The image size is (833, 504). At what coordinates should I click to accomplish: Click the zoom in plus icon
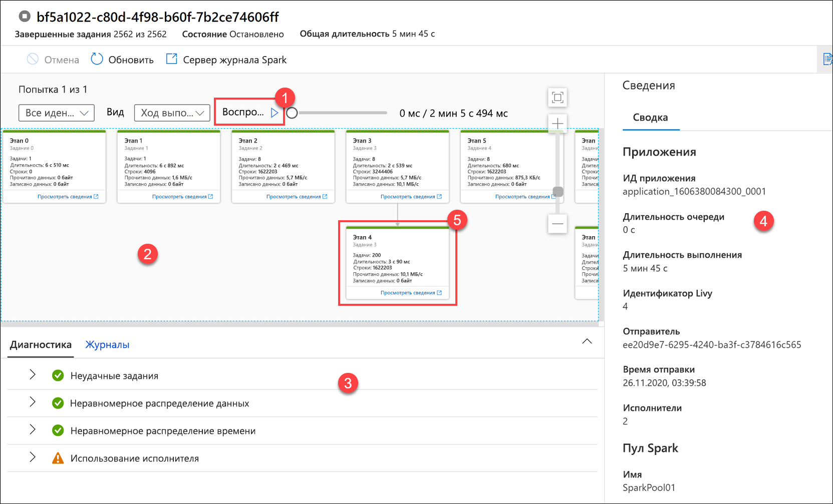click(558, 123)
